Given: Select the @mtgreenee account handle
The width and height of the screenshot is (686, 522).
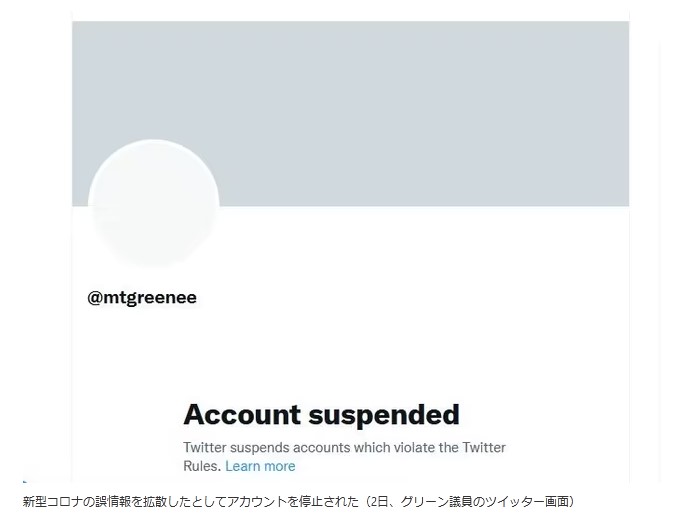Looking at the screenshot, I should 142,298.
